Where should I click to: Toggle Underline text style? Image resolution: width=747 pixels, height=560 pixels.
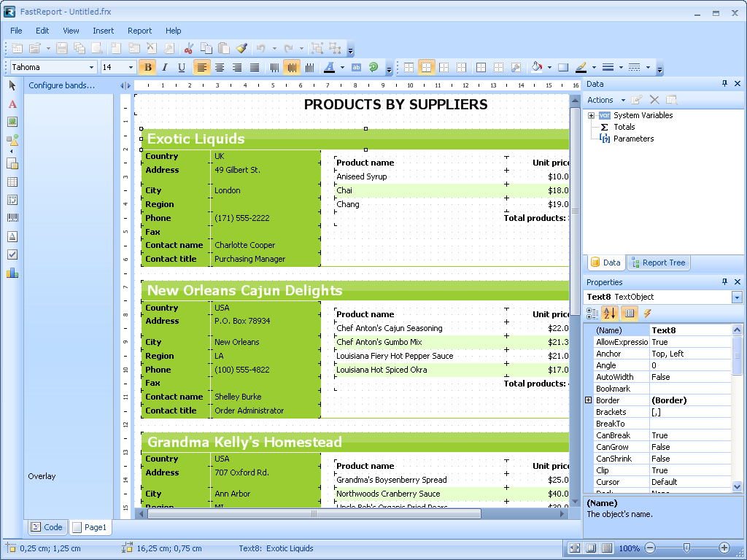180,67
